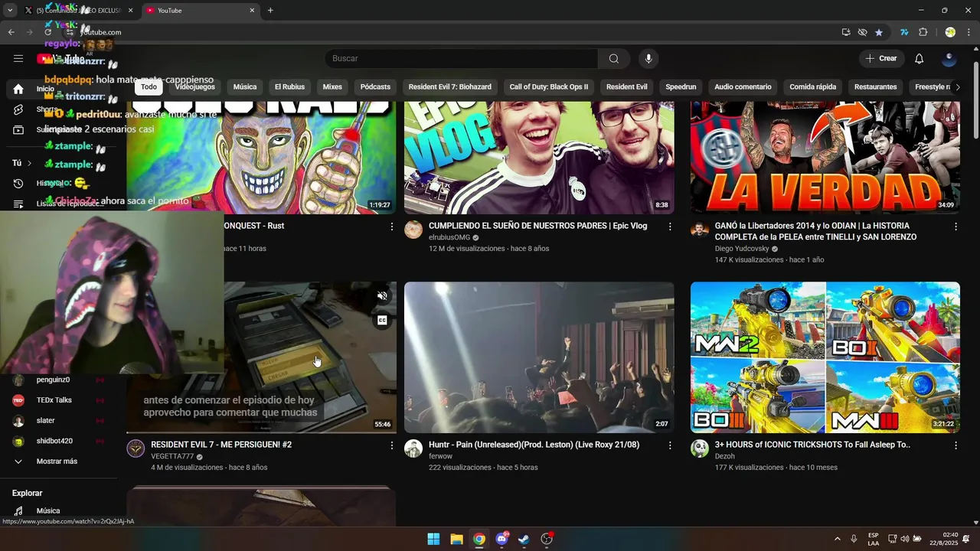Select the Pódcasts filter chip
Screen dimensions: 980x551
tap(375, 87)
